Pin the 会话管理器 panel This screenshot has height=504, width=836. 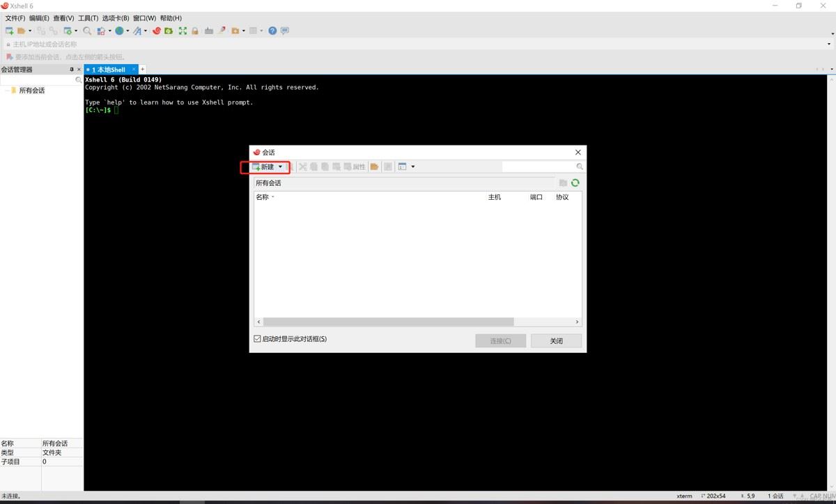pos(71,70)
